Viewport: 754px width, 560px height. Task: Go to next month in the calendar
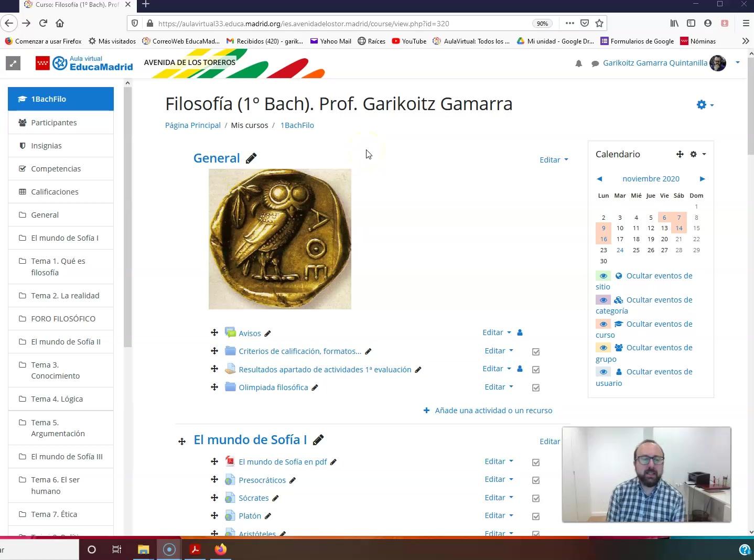coord(702,179)
